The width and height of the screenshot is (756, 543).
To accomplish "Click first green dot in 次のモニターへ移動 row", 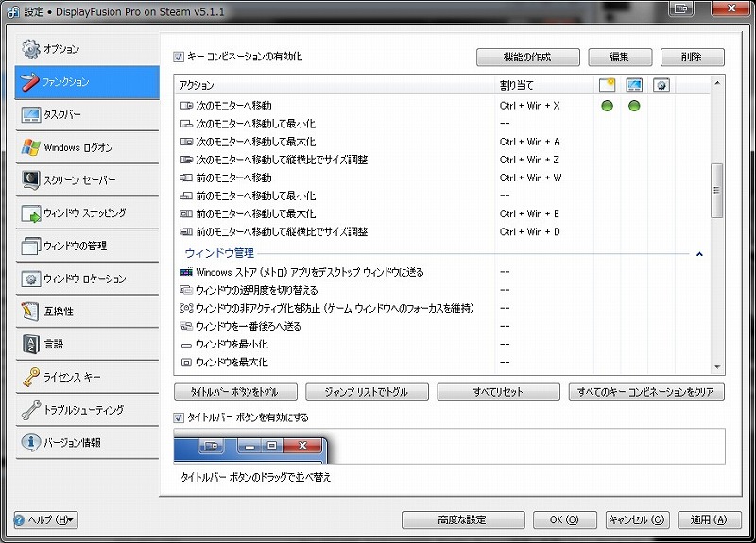I will click(x=607, y=106).
